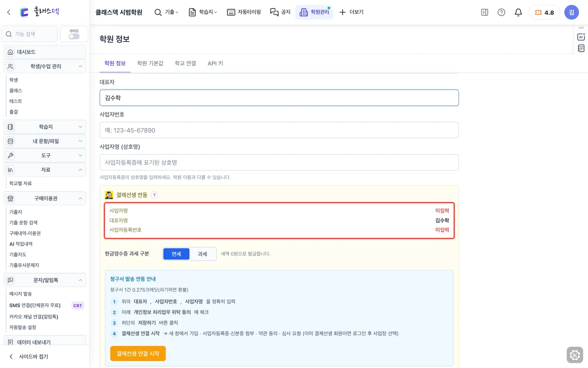
Task: Open the notes list icon on right edge
Action: pyautogui.click(x=581, y=48)
